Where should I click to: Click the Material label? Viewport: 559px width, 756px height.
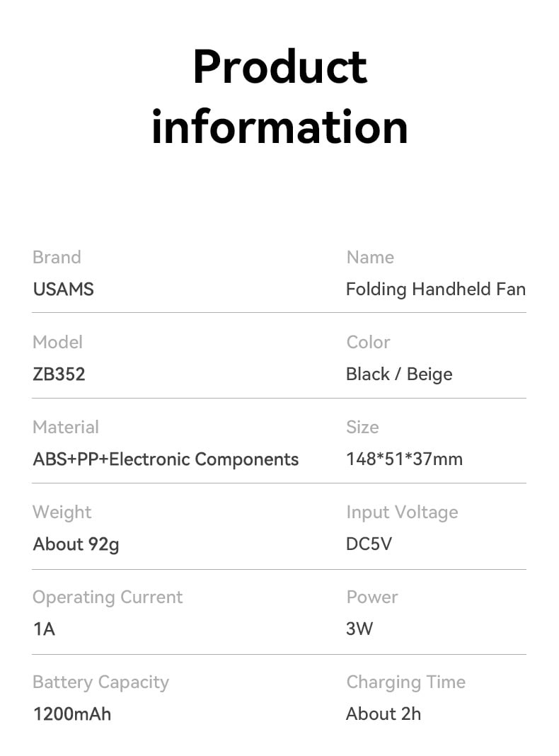(66, 427)
